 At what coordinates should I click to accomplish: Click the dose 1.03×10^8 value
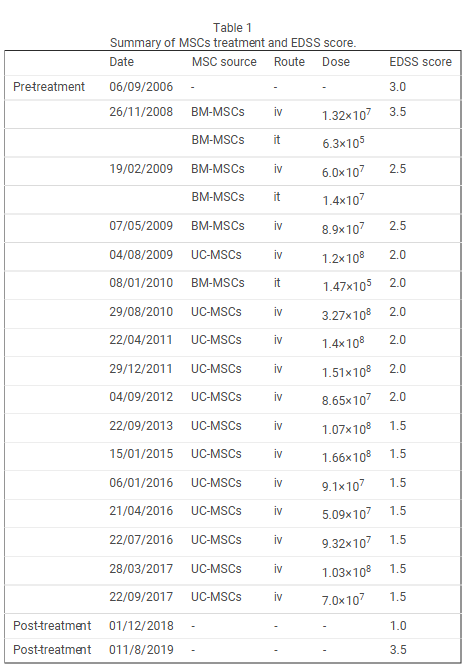(x=346, y=571)
